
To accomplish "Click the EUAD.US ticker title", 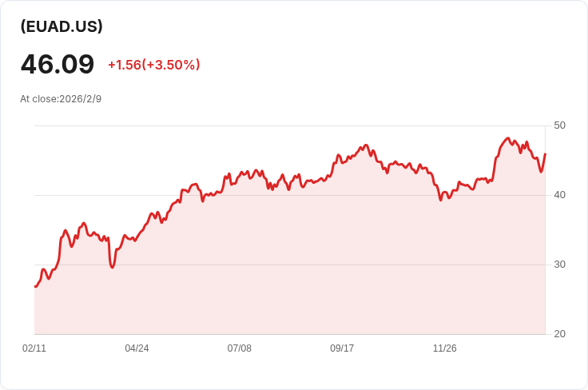I will point(62,26).
